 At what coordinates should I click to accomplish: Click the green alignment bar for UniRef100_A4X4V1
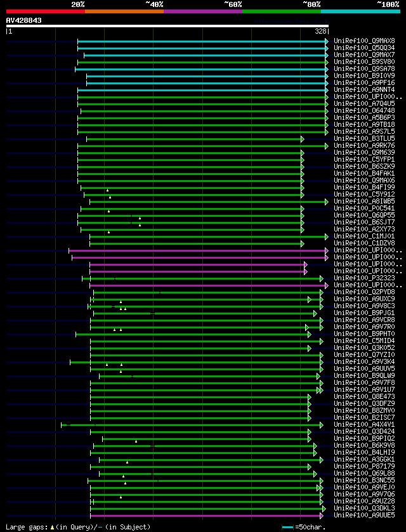[192, 425]
